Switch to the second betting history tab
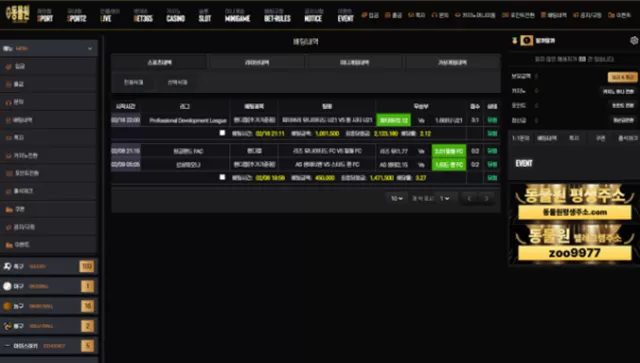This screenshot has width=640, height=363. coord(257,62)
